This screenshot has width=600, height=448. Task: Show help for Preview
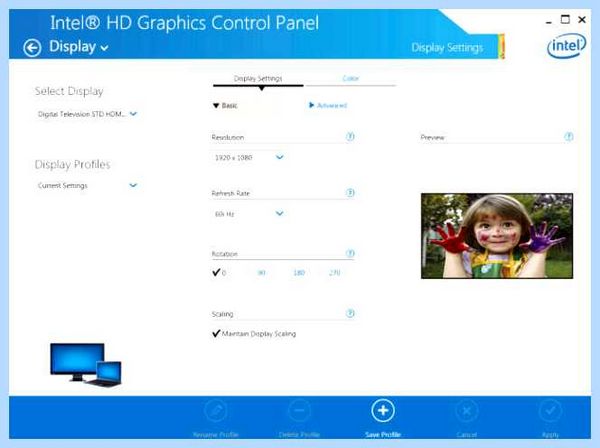click(x=569, y=136)
